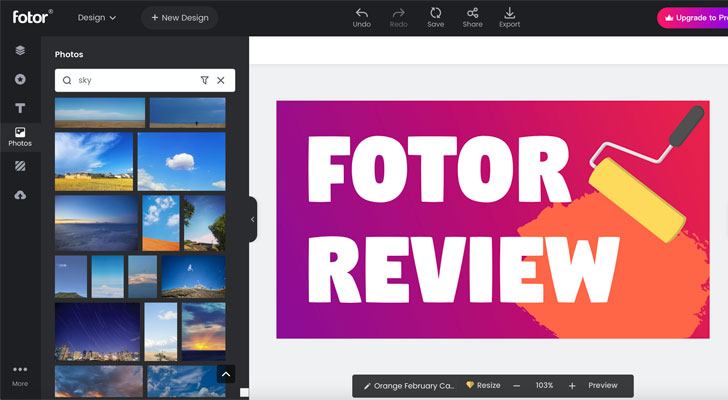The image size is (728, 400).
Task: Clear the sky search text
Action: coord(221,80)
